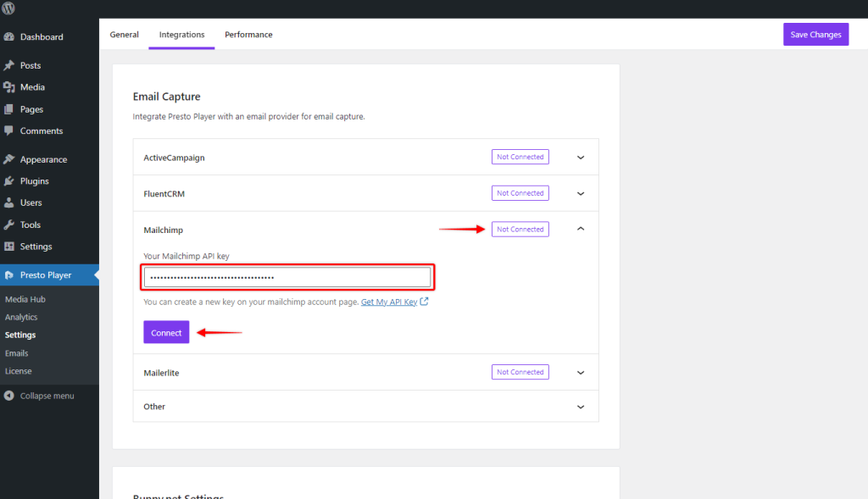
Task: Switch to the Performance tab
Action: point(248,35)
